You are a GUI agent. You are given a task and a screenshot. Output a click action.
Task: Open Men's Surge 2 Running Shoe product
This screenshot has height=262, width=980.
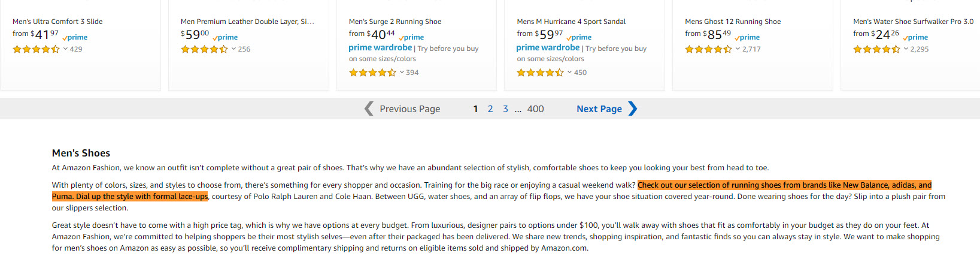[x=395, y=22]
